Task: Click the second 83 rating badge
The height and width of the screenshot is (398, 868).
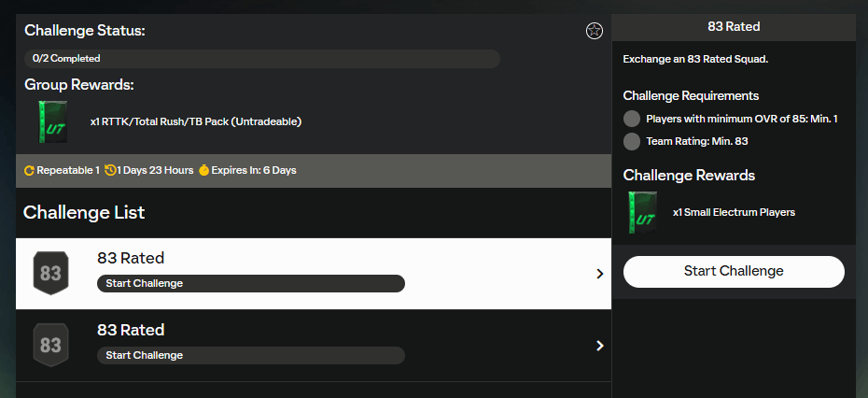Action: coord(50,346)
